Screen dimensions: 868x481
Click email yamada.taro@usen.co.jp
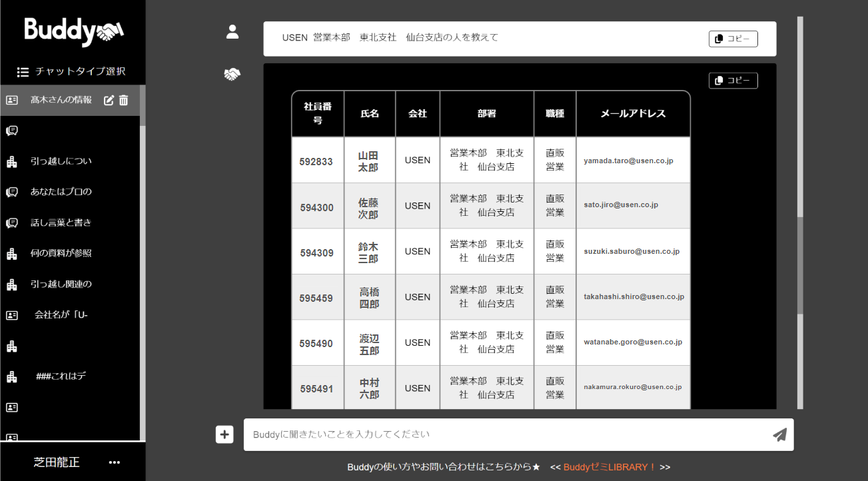pyautogui.click(x=629, y=161)
